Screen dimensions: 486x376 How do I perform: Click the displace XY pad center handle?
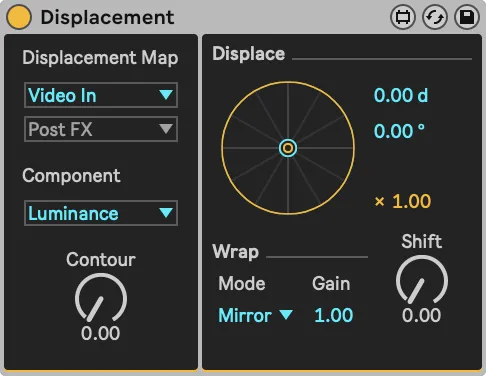point(288,148)
